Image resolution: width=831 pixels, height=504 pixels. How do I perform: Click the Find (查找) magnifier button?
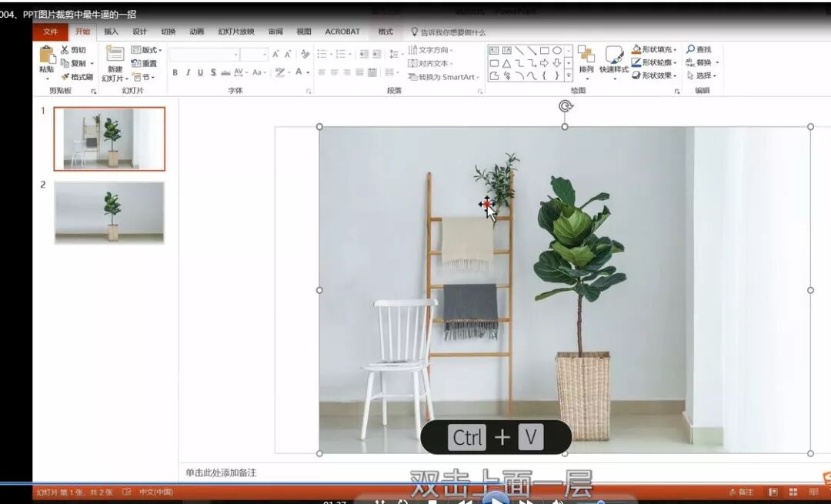coord(699,49)
